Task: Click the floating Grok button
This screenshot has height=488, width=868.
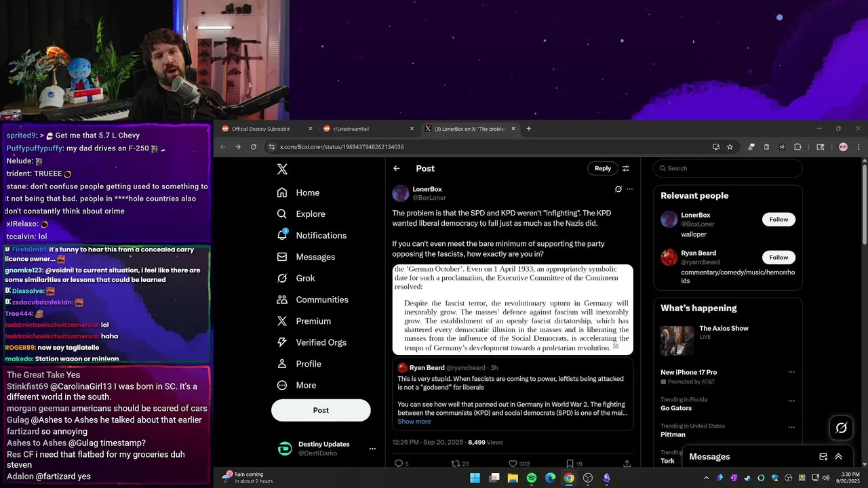Action: coord(841,428)
